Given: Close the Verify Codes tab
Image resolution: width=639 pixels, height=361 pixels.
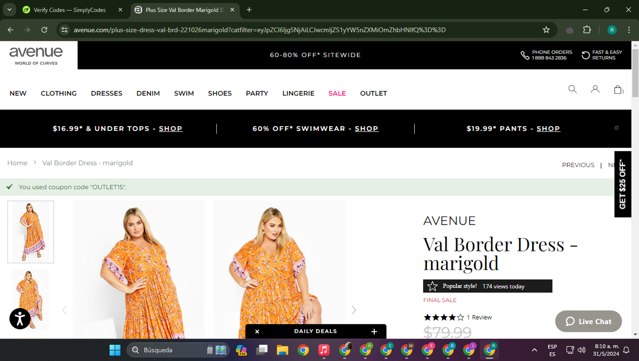Looking at the screenshot, I should 120,10.
